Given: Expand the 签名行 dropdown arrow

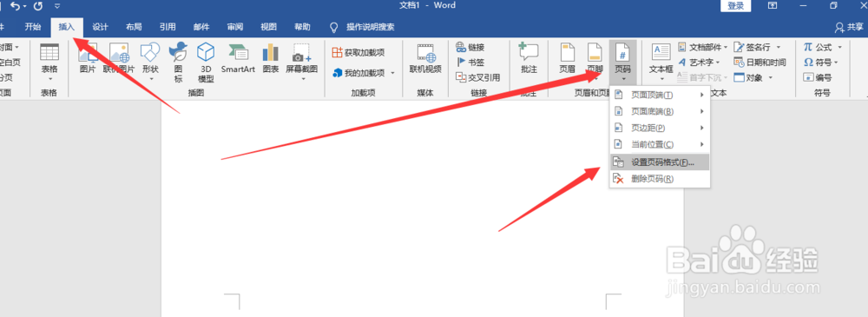Looking at the screenshot, I should tap(779, 47).
